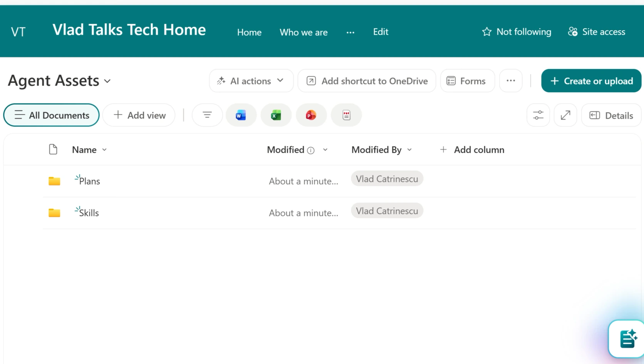644x364 pixels.
Task: Open the Details pane
Action: coord(611,115)
